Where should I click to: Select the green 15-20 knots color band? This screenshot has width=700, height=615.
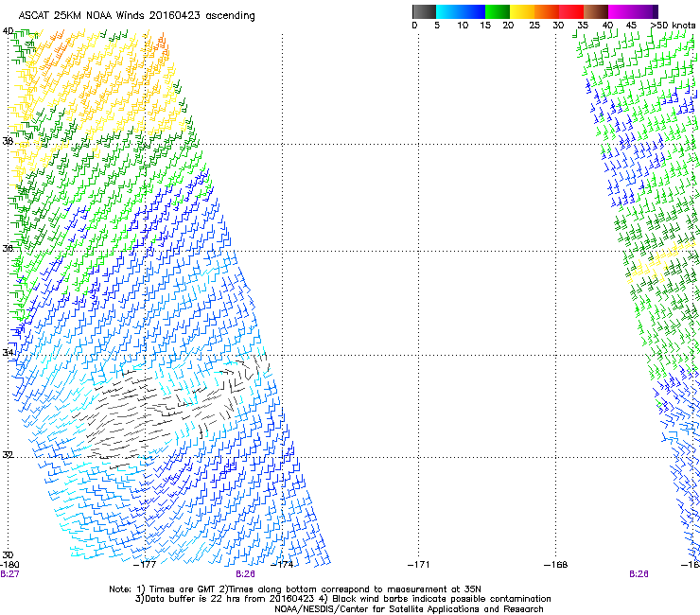pyautogui.click(x=498, y=11)
